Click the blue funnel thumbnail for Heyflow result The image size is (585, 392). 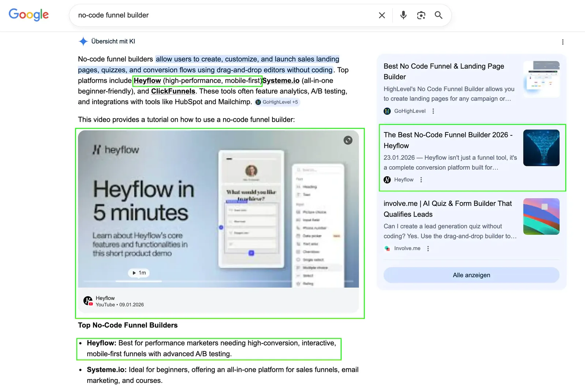pos(541,148)
